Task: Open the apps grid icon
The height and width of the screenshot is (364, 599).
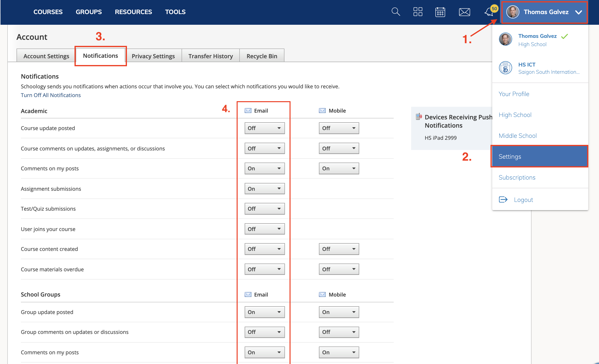Action: coord(418,12)
